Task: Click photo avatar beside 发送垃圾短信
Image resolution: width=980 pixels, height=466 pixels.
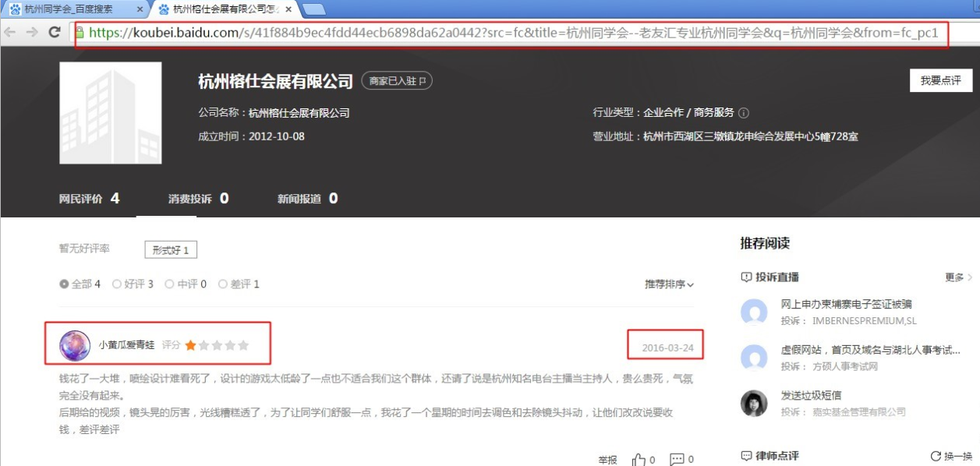Action: click(754, 403)
